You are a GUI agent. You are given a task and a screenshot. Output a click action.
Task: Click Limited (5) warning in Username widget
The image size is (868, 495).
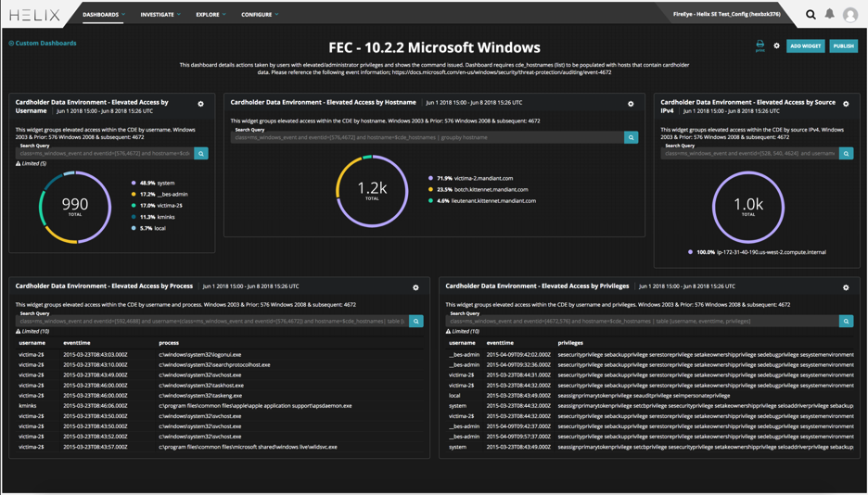31,164
